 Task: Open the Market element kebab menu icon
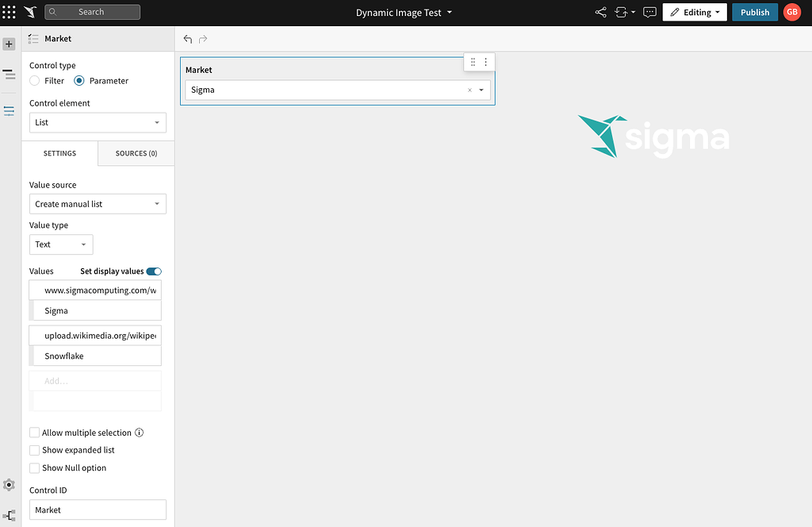(x=485, y=61)
